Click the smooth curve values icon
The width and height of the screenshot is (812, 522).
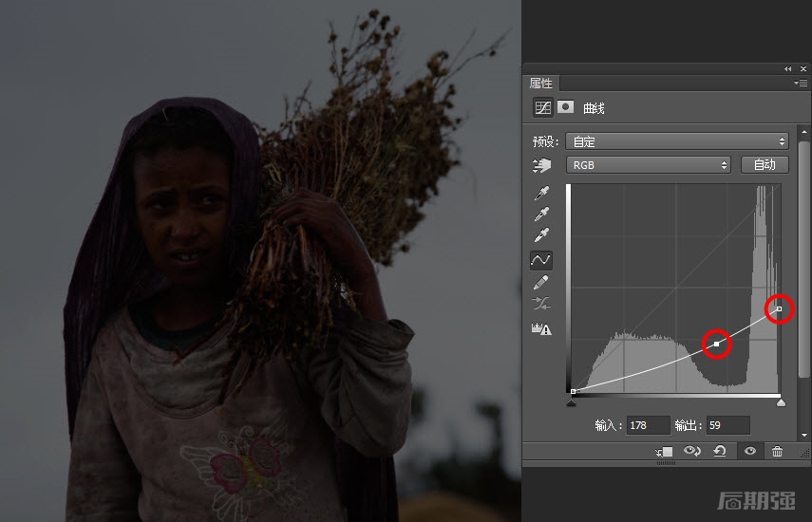tap(541, 304)
